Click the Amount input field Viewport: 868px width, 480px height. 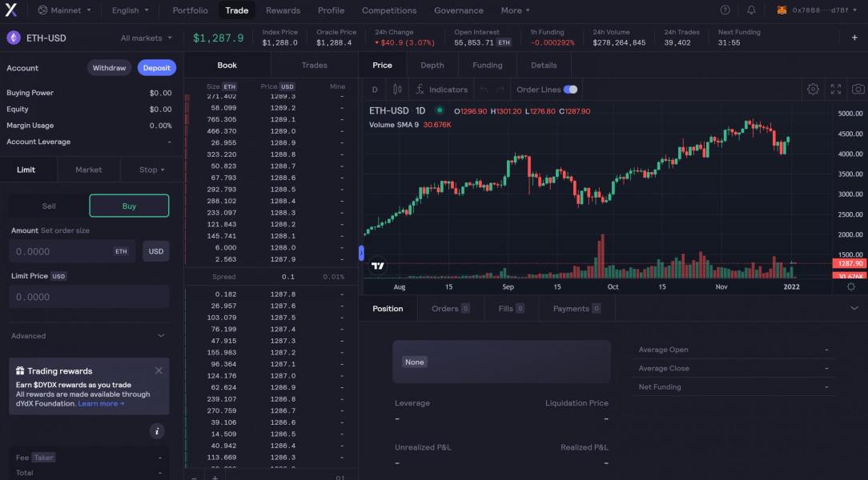[x=72, y=251]
